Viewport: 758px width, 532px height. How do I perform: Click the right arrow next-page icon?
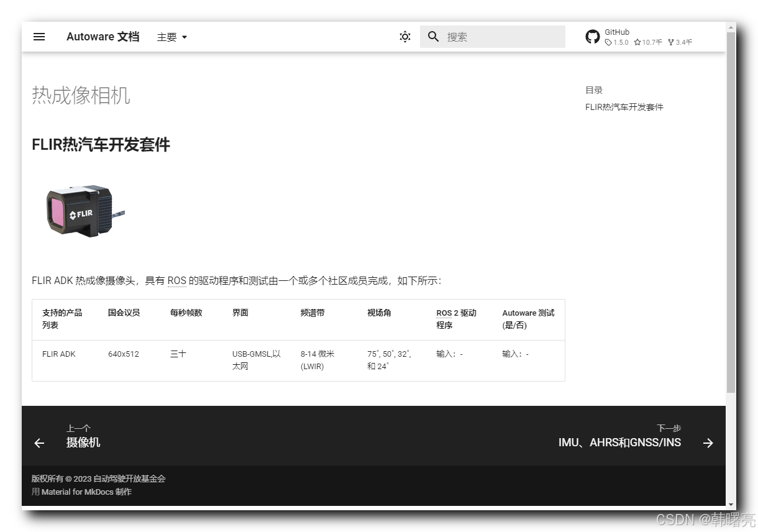708,443
